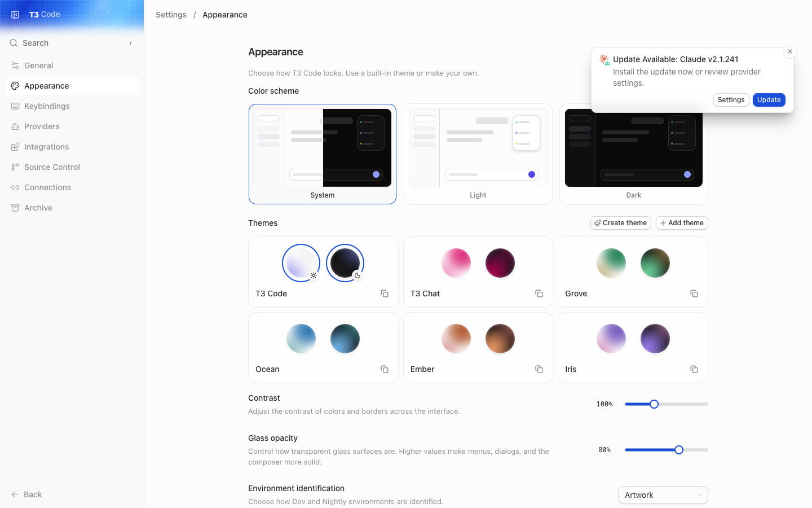Copy the Ember theme

pyautogui.click(x=539, y=369)
